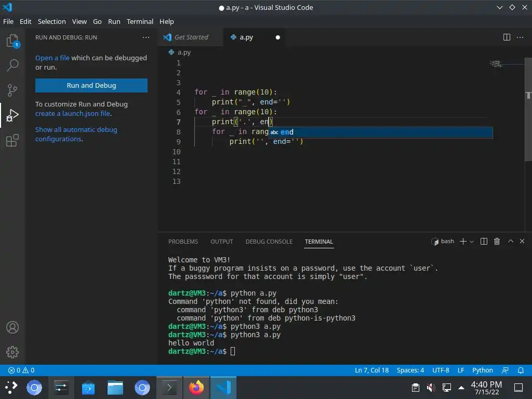Click the terminal input prompt line

[202, 352]
